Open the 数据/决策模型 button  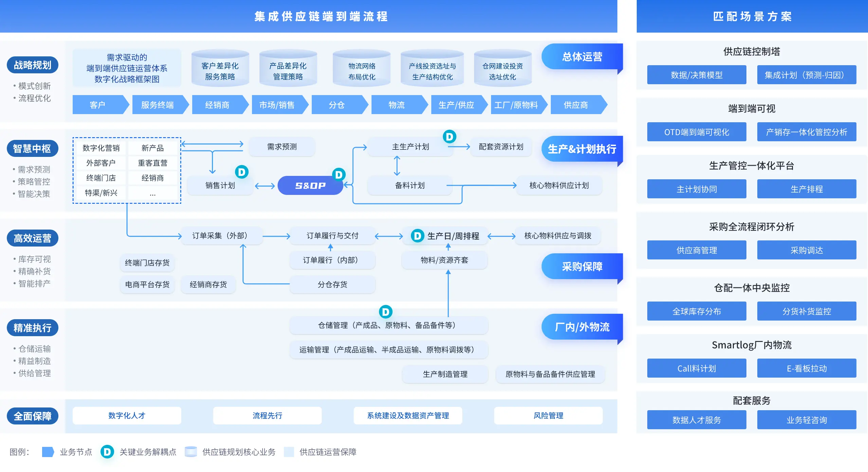(697, 75)
